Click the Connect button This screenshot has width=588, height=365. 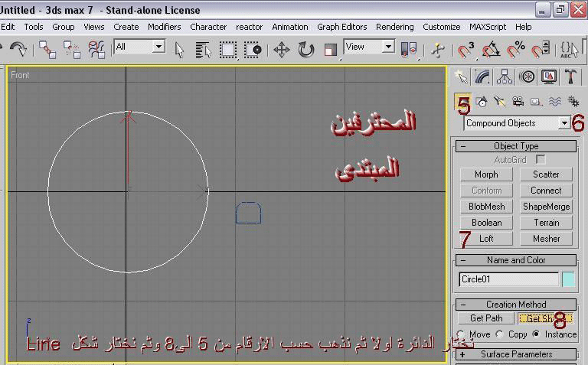point(546,191)
